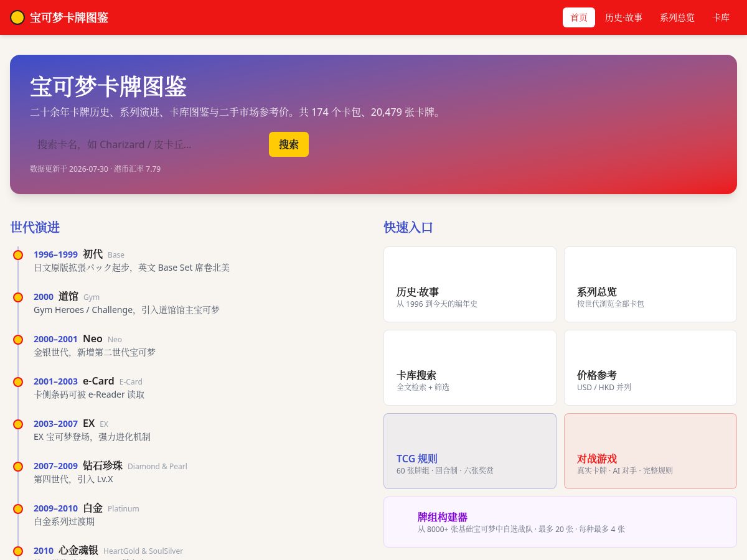Viewport: 747px width, 560px height.
Task: Click description 金银世代，新增第二世代宝可梦
Action: pos(95,352)
